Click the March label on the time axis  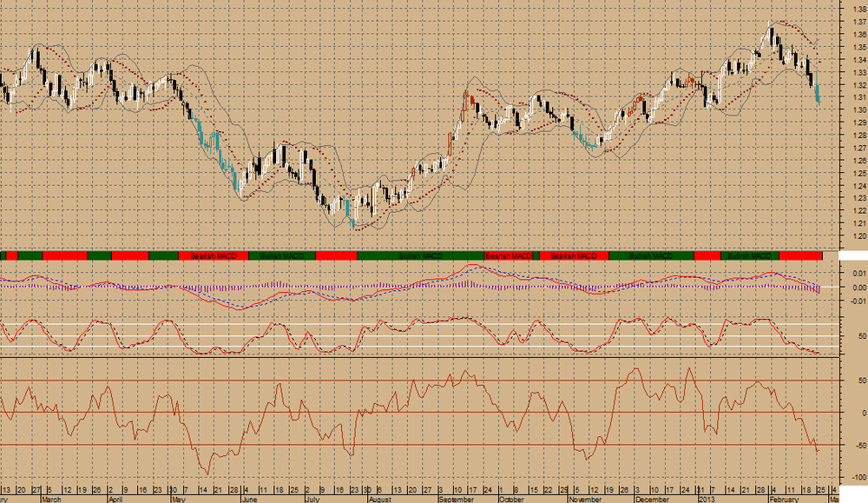coord(51,500)
